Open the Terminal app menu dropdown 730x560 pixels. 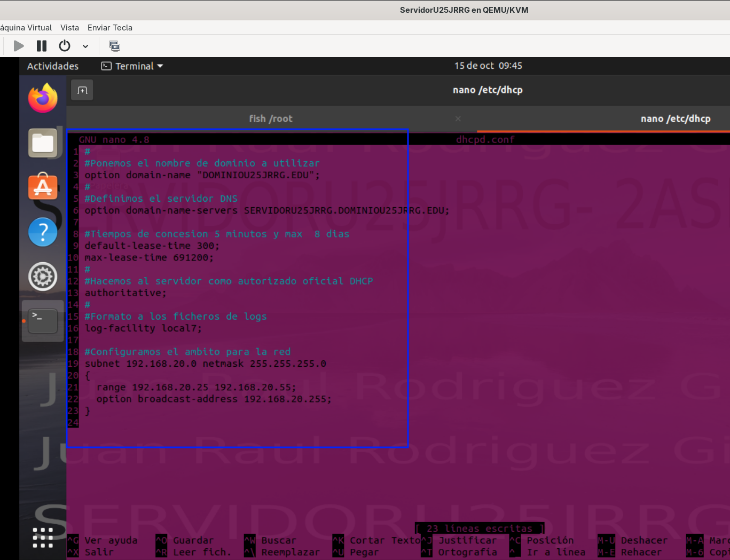coord(132,66)
